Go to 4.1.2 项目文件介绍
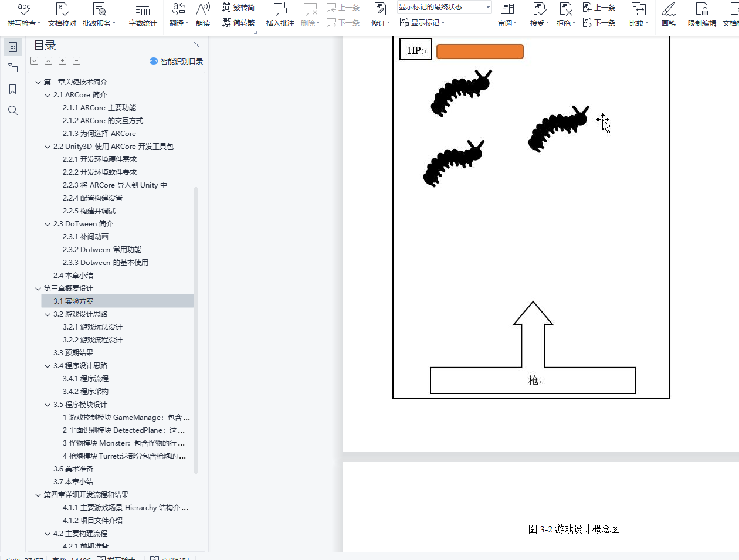The height and width of the screenshot is (560, 739). [93, 521]
